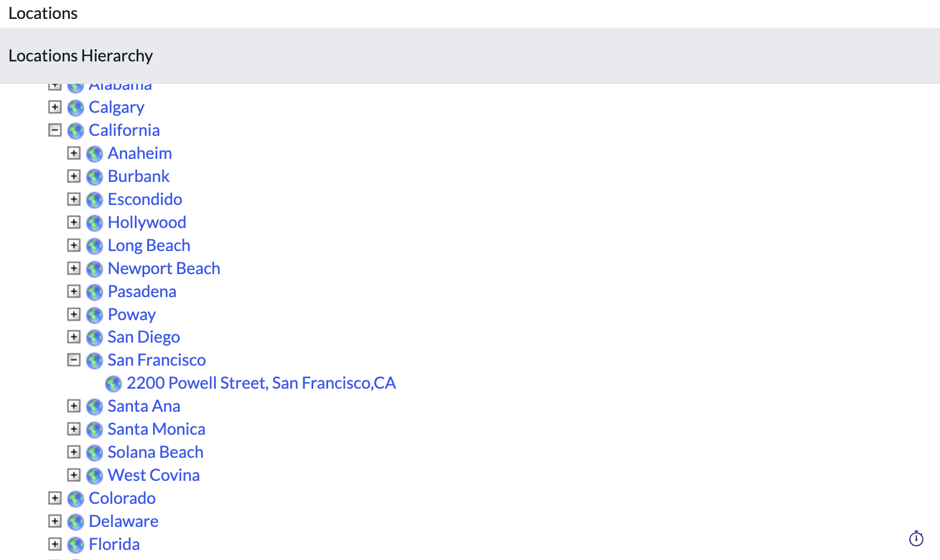This screenshot has width=940, height=560.
Task: Select the Anaheim location
Action: 140,153
